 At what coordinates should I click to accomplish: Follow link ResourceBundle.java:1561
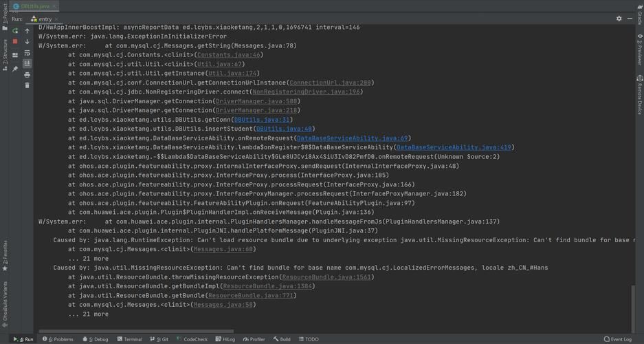[x=326, y=277]
